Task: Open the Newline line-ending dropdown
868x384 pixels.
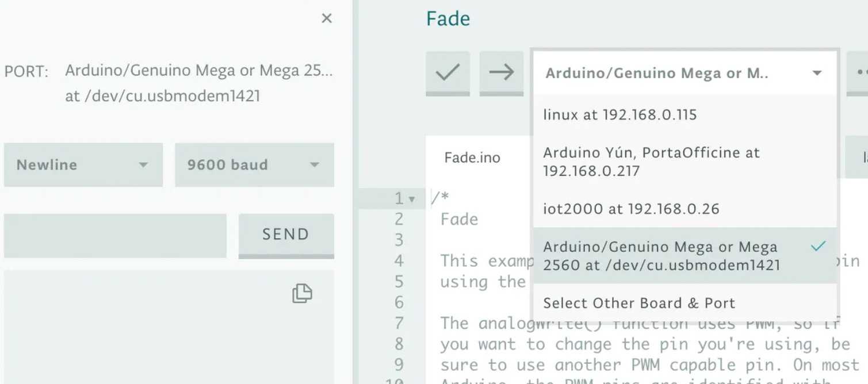Action: pos(83,165)
